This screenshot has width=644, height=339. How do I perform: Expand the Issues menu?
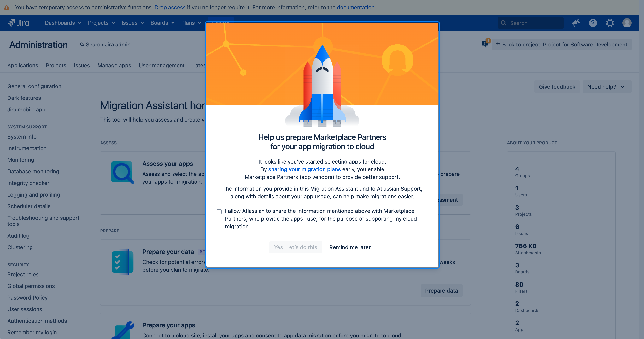coord(132,23)
